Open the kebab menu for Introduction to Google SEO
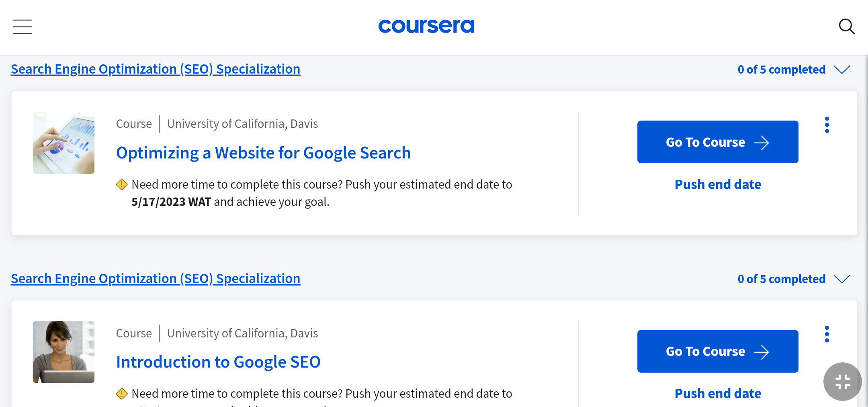 point(827,334)
